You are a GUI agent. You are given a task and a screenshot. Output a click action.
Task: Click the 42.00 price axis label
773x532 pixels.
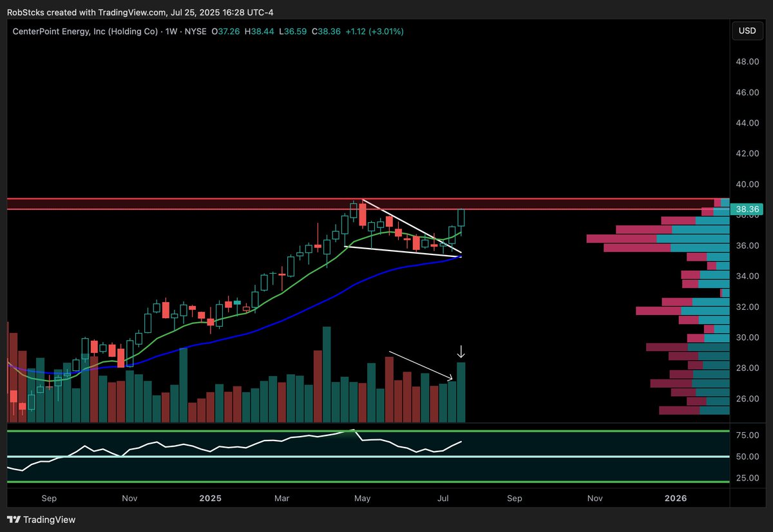pyautogui.click(x=747, y=153)
